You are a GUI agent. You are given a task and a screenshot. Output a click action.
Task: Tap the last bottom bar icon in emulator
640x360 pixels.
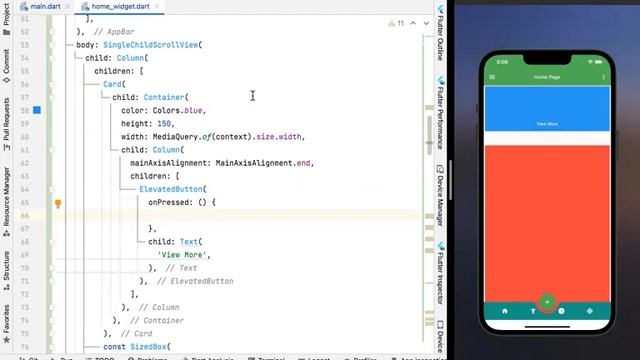point(589,311)
